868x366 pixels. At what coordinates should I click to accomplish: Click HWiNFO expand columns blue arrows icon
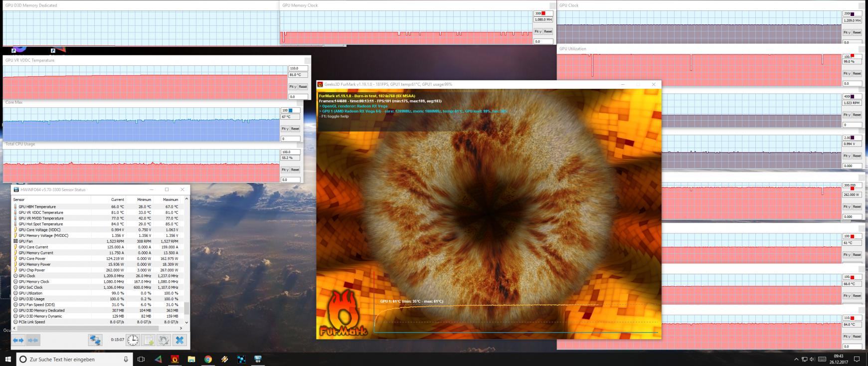18,340
